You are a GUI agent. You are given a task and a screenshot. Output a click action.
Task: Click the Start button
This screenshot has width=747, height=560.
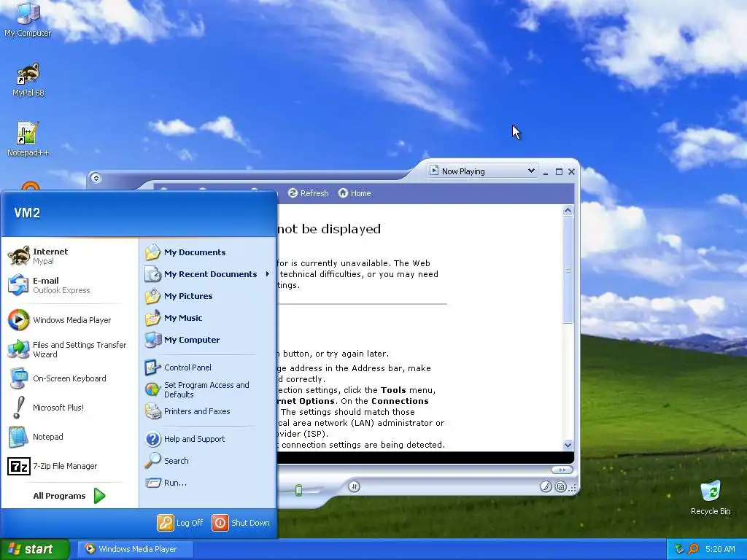(x=35, y=549)
